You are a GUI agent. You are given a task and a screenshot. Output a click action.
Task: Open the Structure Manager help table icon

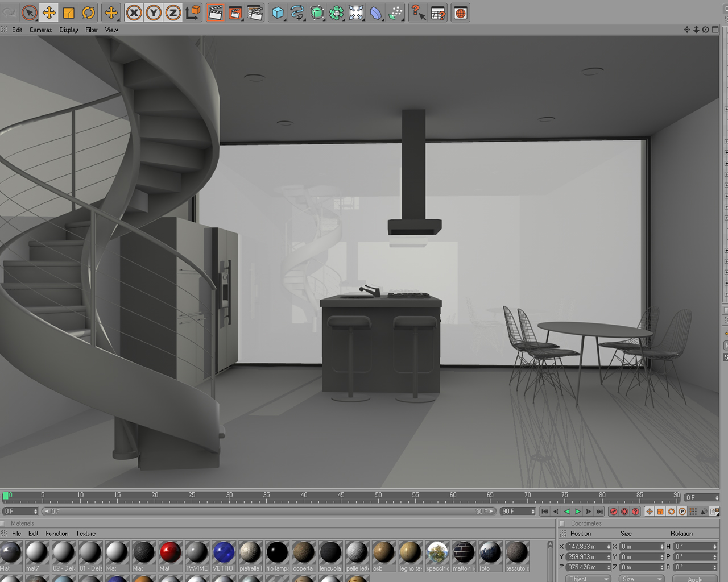438,12
